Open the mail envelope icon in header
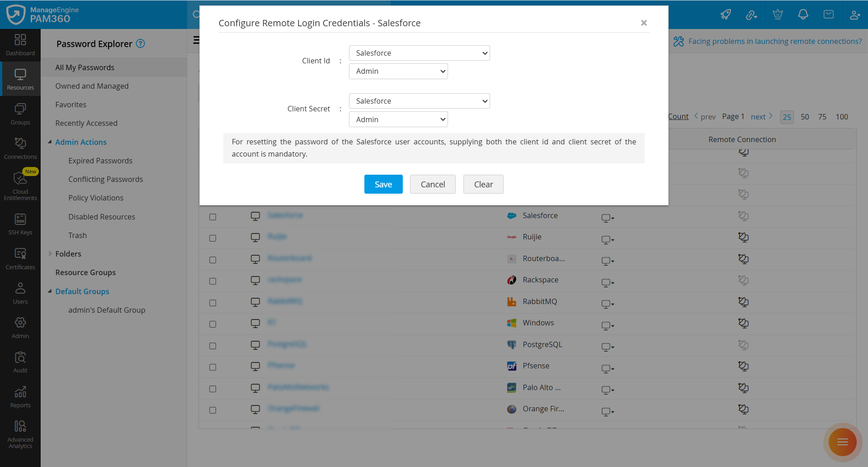This screenshot has height=467, width=868. click(x=829, y=14)
